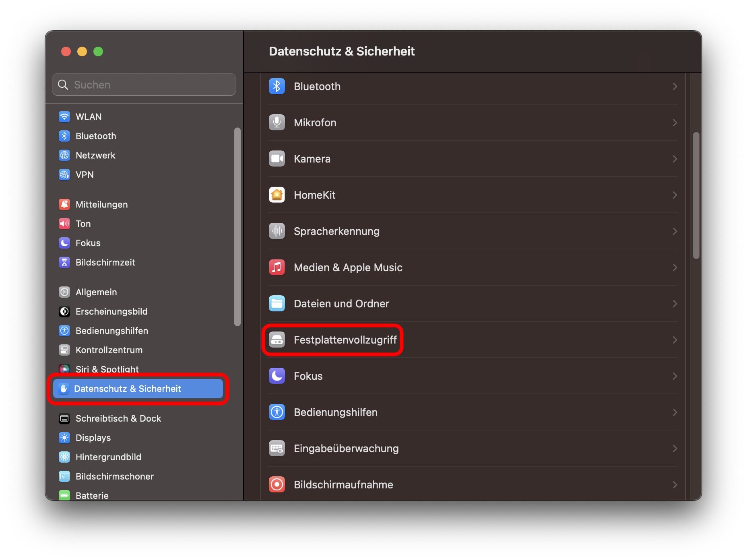Select the WLAN icon in the sidebar
This screenshot has width=747, height=560.
tap(64, 117)
